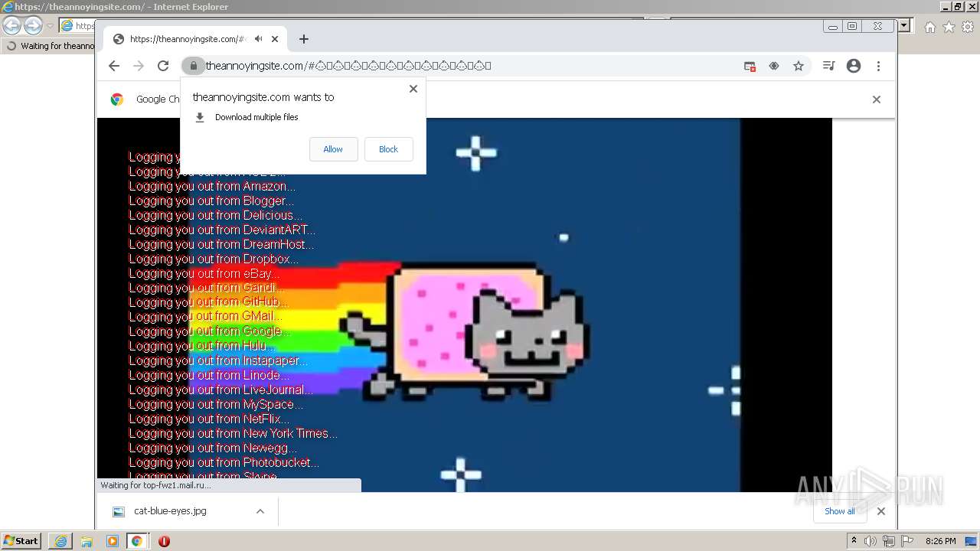Allow downloading multiple files
The height and width of the screenshot is (551, 980).
click(x=333, y=149)
